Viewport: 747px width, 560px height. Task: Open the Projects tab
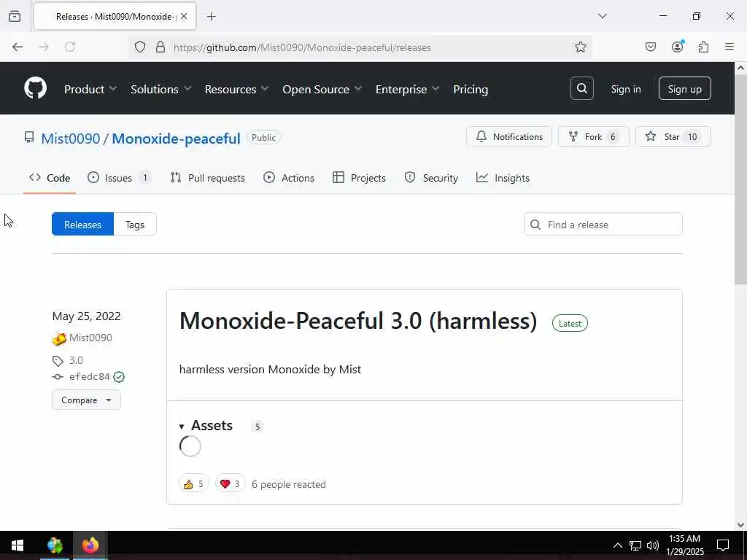(x=359, y=178)
